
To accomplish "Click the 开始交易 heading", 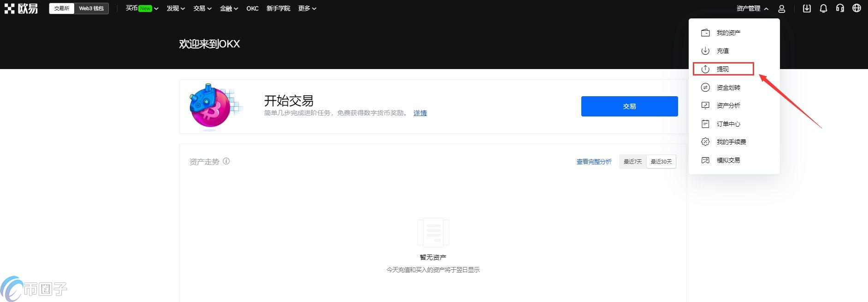I will pos(289,101).
